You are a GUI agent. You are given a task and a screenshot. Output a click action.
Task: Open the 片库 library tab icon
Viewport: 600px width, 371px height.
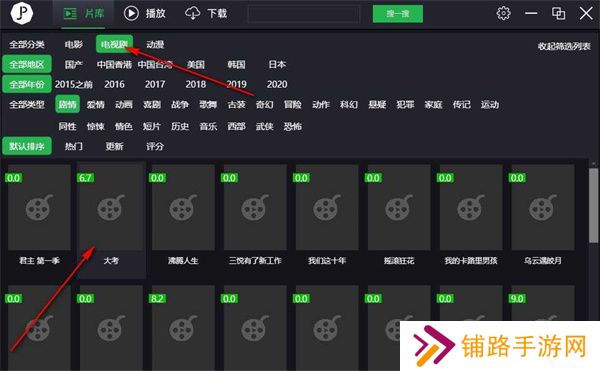[70, 14]
